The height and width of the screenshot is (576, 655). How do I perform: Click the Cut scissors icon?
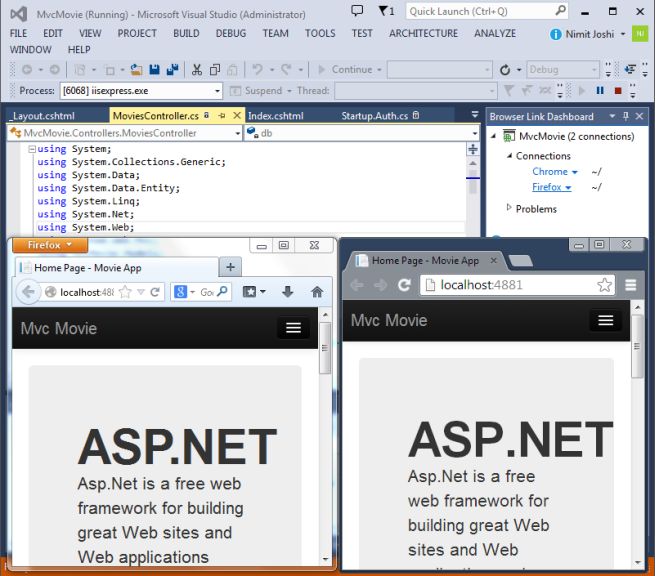point(197,70)
